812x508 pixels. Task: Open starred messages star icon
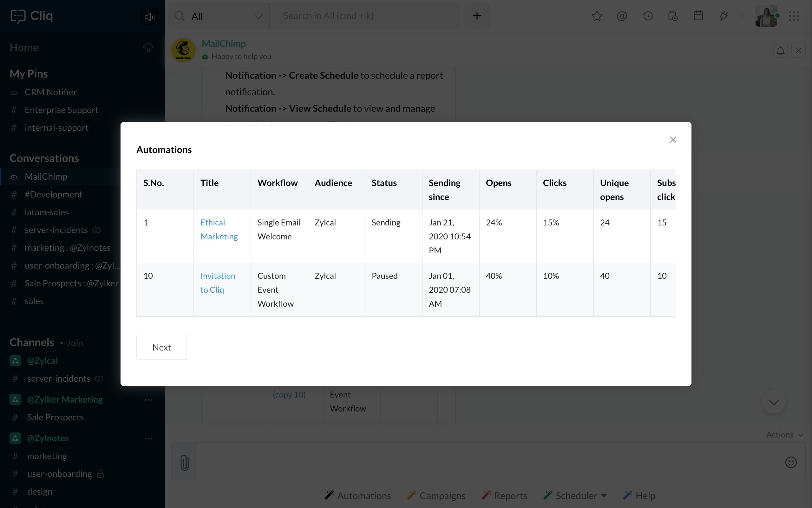(x=597, y=16)
